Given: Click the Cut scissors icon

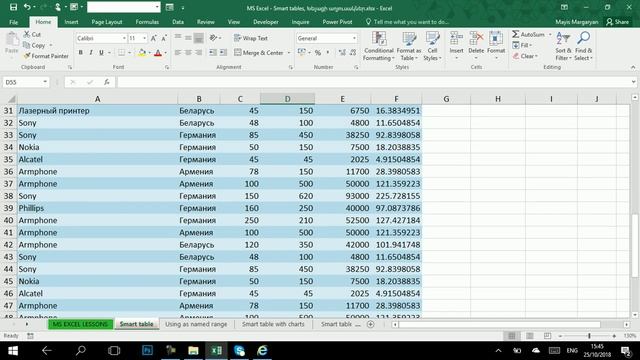Looking at the screenshot, I should tap(27, 34).
